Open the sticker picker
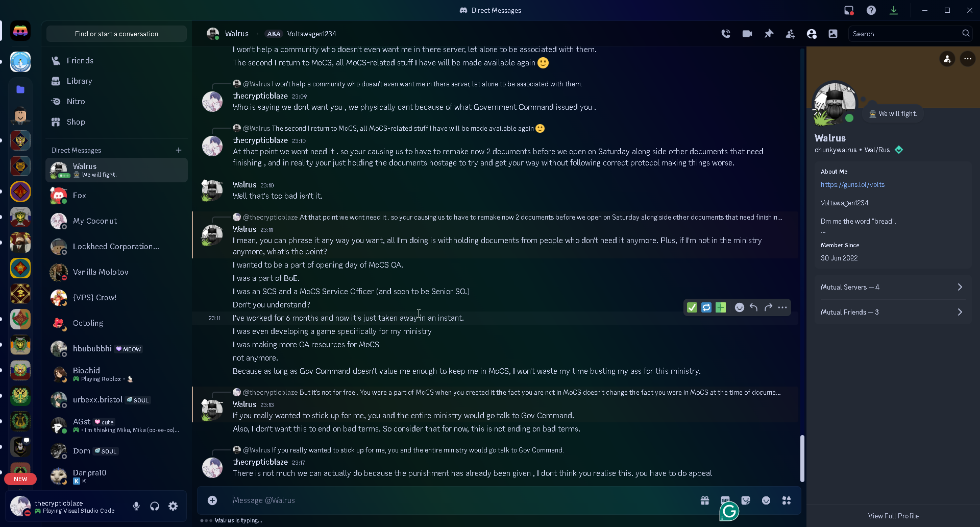The image size is (980, 527). coord(746,500)
